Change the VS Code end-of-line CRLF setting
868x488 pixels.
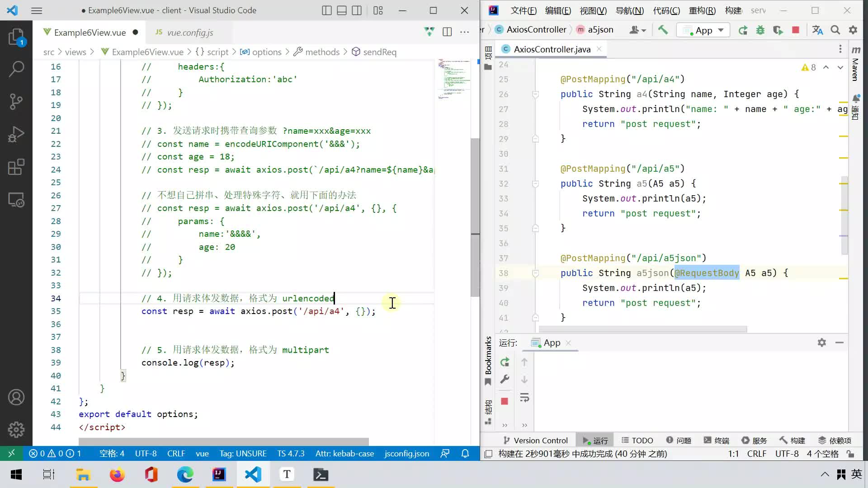pos(176,453)
